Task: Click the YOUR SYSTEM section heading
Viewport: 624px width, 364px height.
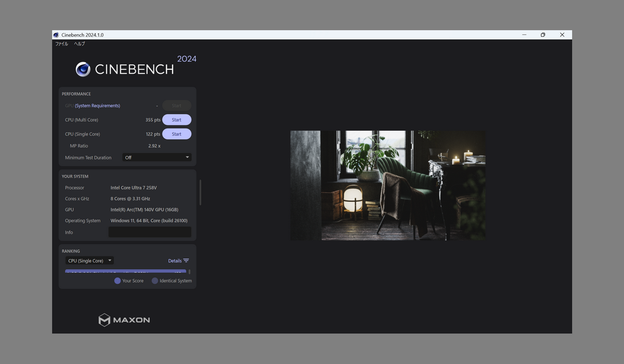Action: click(75, 176)
